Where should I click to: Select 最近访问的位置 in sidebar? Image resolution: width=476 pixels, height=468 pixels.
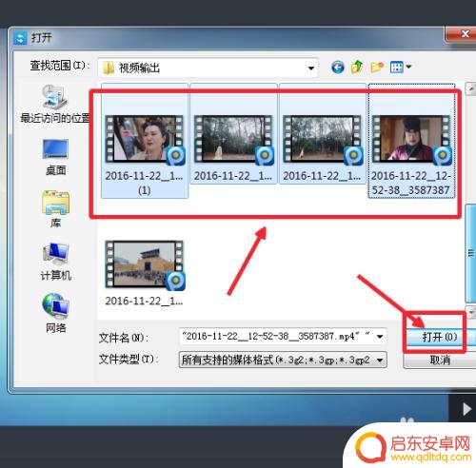[x=55, y=104]
